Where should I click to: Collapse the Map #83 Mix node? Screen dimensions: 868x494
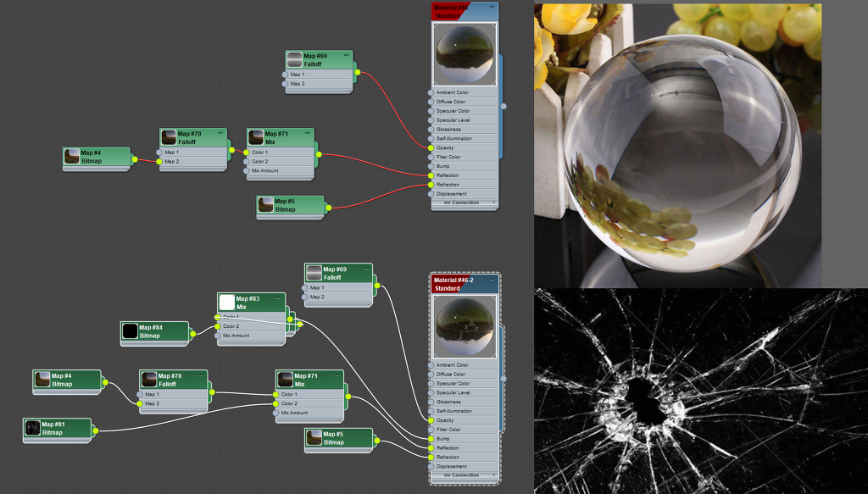tap(281, 297)
